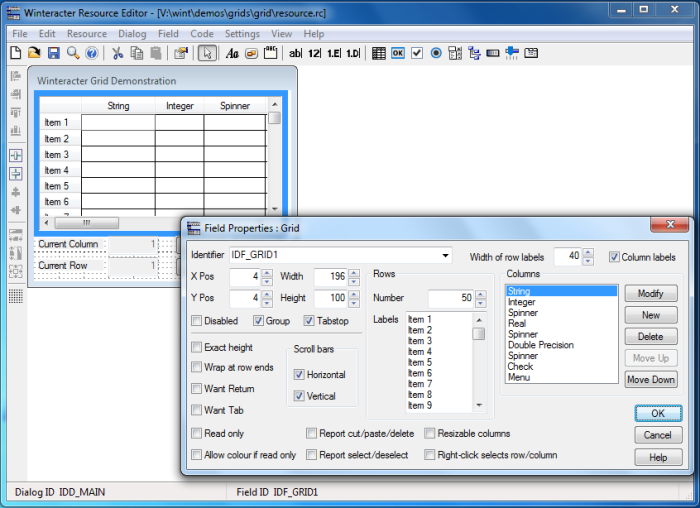Increase the Width spinner value
This screenshot has height=508, width=700.
pyautogui.click(x=354, y=272)
